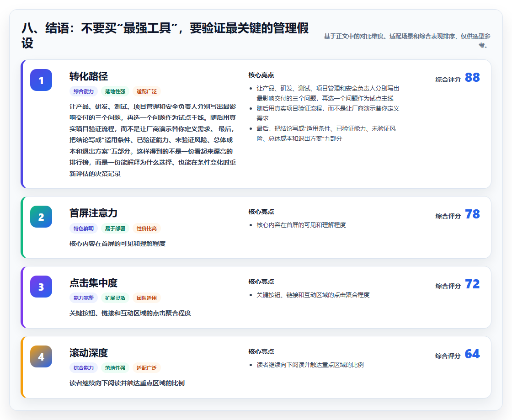
Task: Click the 落地性强 tag under 转化路径
Action: pyautogui.click(x=115, y=91)
